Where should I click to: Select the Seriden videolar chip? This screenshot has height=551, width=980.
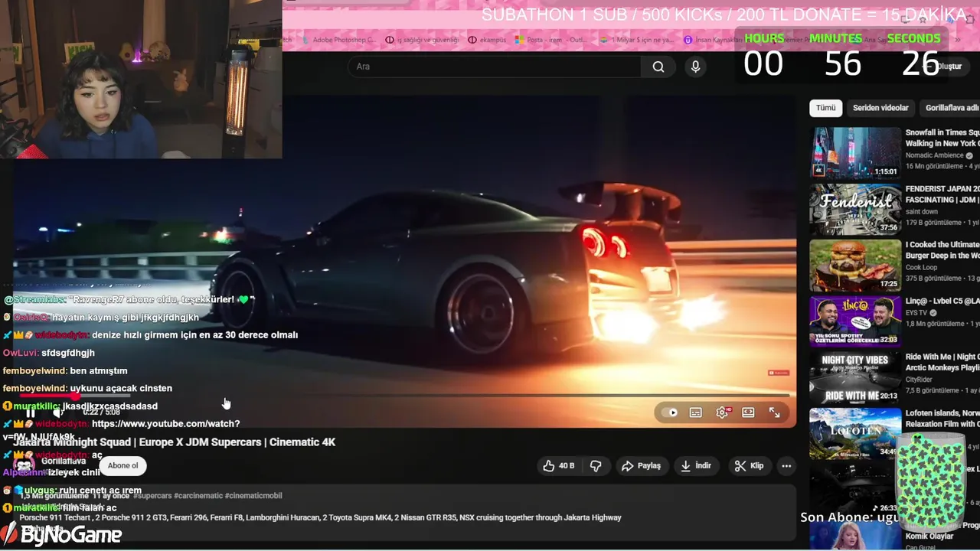pos(880,108)
